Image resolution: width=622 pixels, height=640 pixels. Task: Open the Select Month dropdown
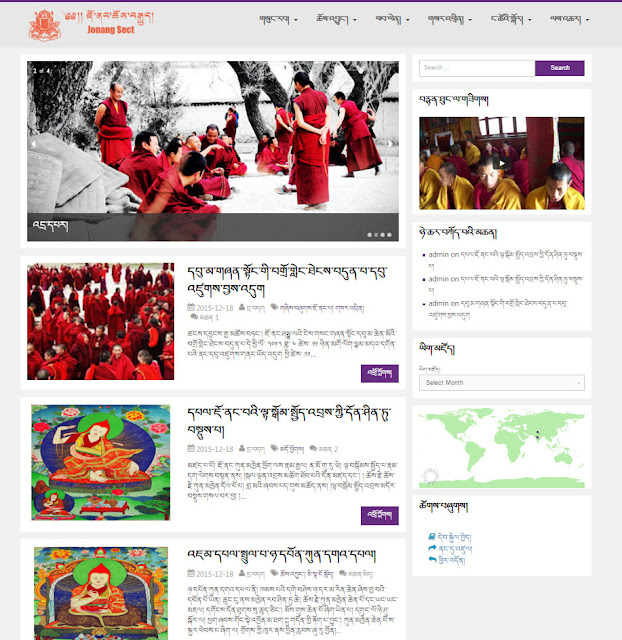tap(502, 382)
